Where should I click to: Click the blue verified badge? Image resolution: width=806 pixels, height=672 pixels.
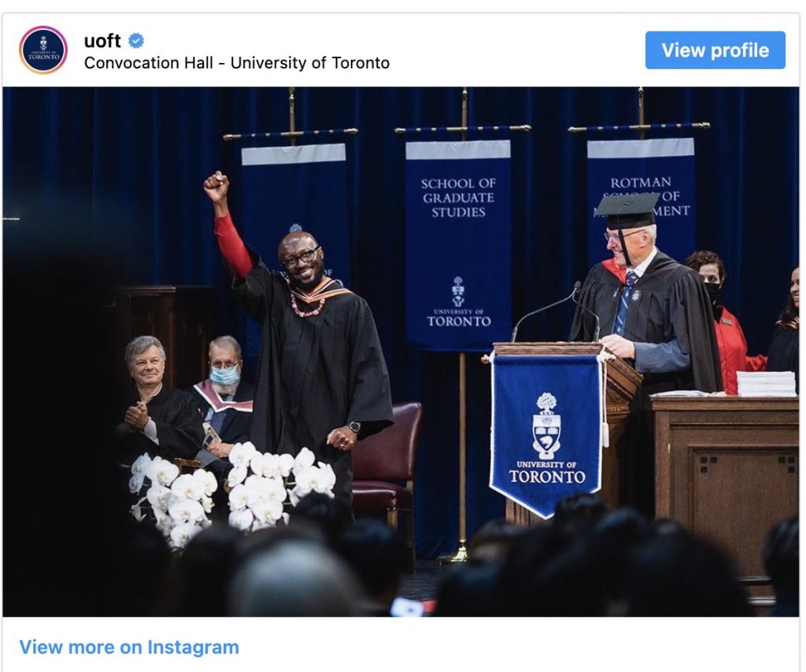click(x=136, y=41)
